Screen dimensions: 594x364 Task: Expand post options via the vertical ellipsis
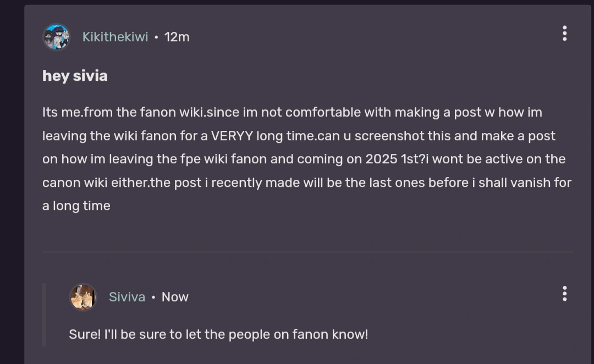[564, 34]
